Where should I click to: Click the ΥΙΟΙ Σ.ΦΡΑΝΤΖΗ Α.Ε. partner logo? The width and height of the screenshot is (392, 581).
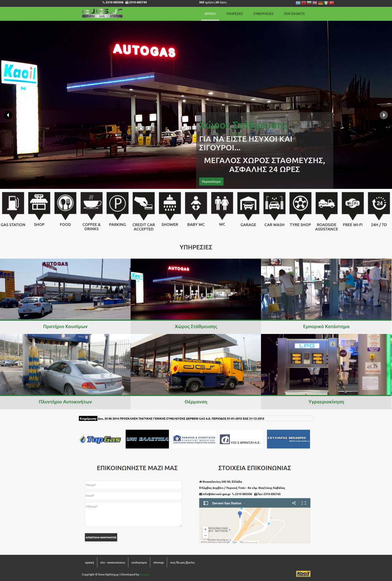tap(241, 439)
